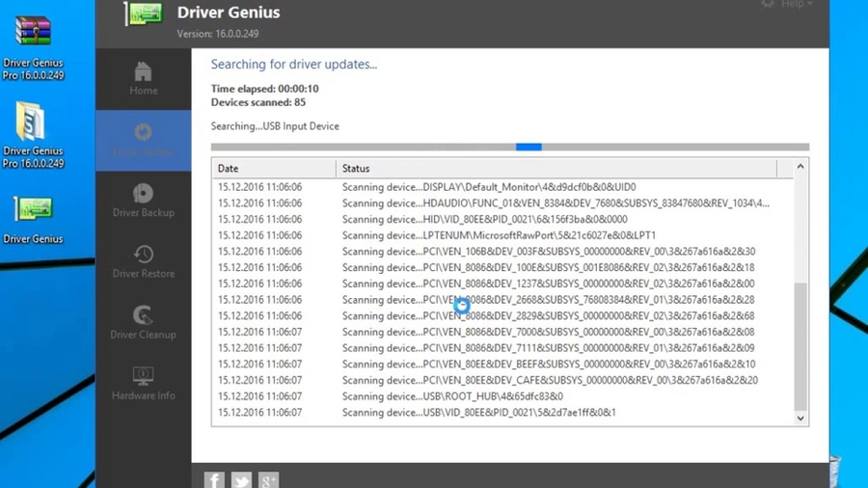Open the Driver Backup section
868x488 pixels.
point(143,201)
